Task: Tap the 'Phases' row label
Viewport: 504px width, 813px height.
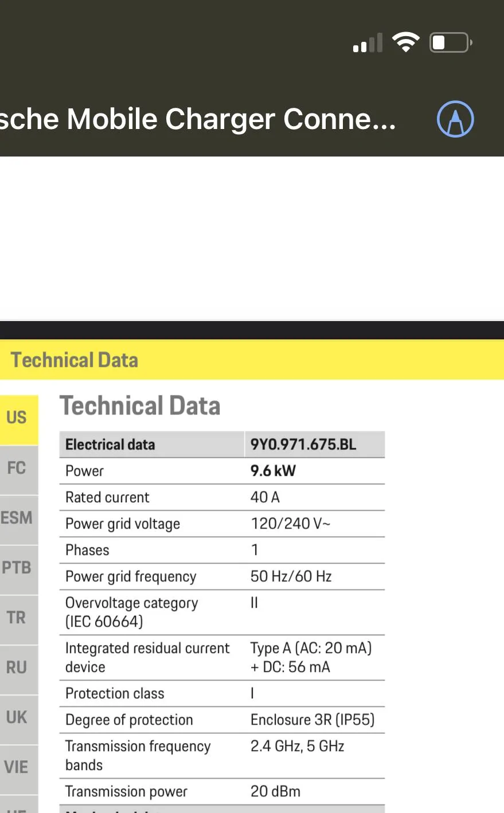Action: 87,550
